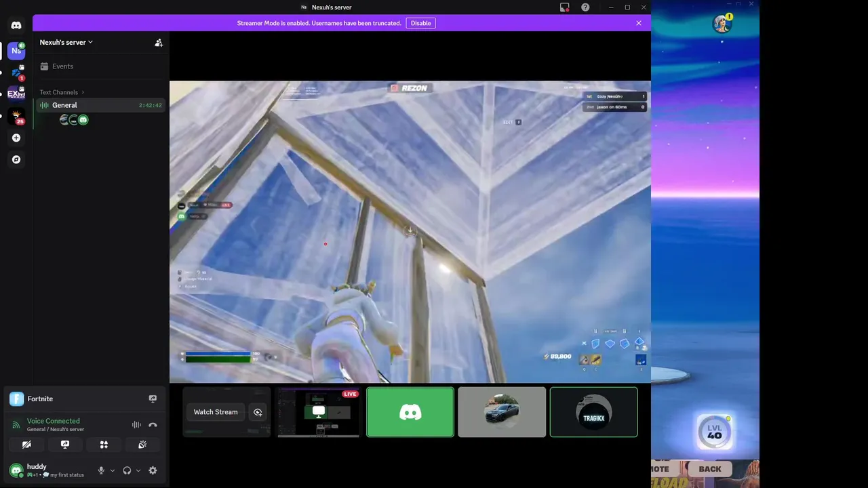868x488 pixels.
Task: Select the car avatar participant tile
Action: pyautogui.click(x=502, y=412)
